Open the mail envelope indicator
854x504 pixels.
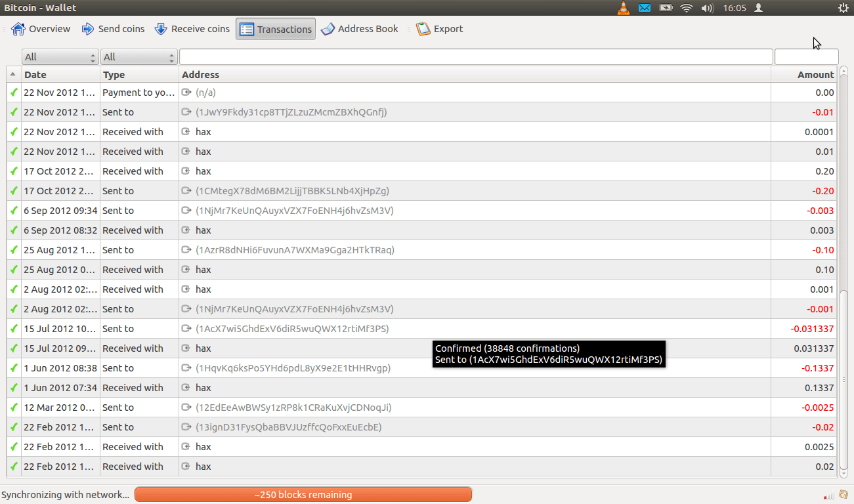[x=645, y=8]
